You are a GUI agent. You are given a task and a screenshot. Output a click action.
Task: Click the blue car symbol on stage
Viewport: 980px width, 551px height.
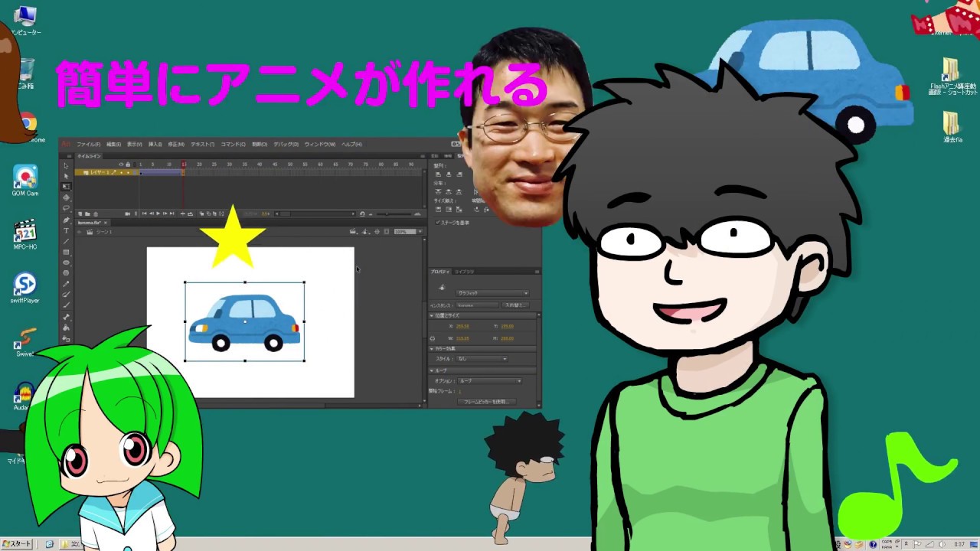click(x=244, y=322)
